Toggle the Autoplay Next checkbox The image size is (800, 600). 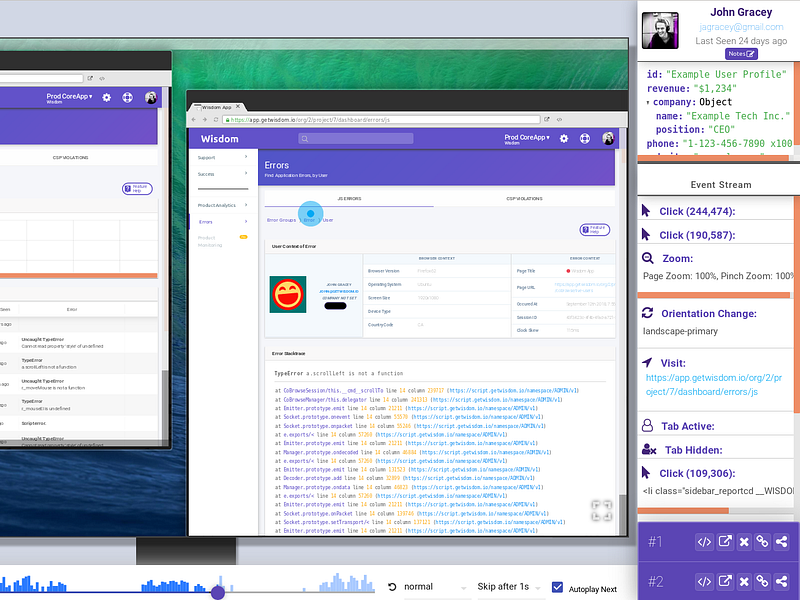tap(558, 588)
